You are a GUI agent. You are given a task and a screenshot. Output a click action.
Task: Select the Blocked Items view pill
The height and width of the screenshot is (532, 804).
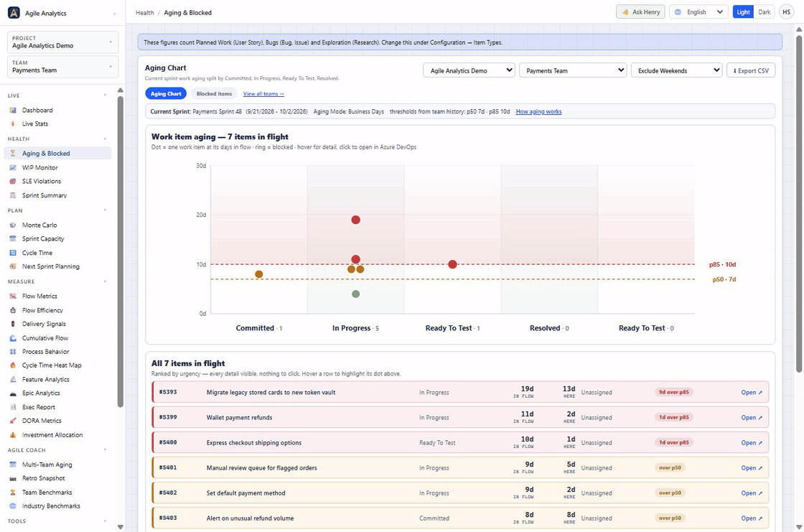pyautogui.click(x=214, y=94)
